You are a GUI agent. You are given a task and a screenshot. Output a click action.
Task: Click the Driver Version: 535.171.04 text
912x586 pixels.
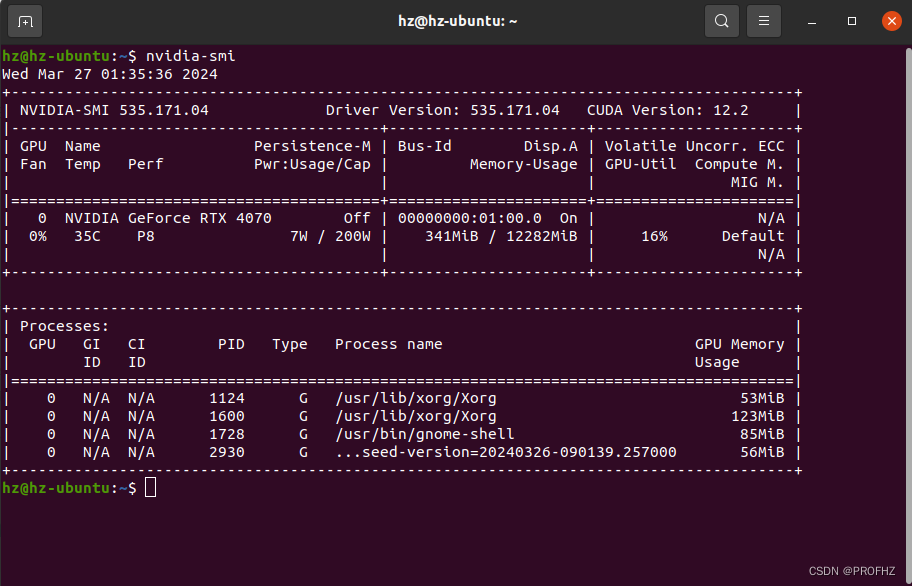tap(443, 110)
